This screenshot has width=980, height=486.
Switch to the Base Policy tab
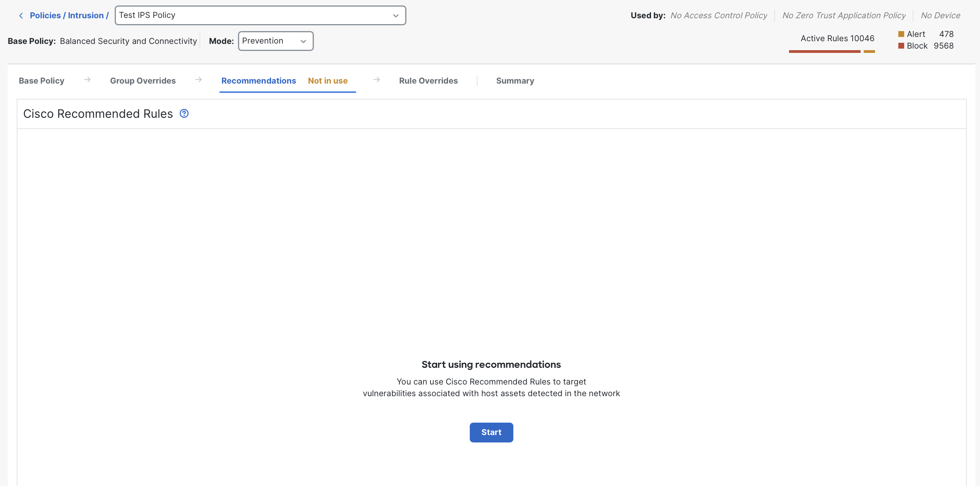coord(42,81)
